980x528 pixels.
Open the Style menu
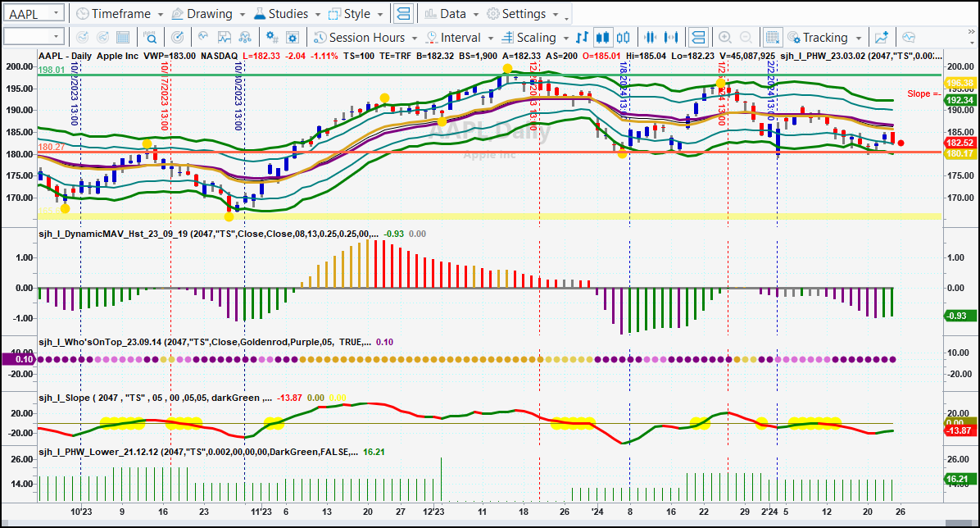pyautogui.click(x=356, y=14)
